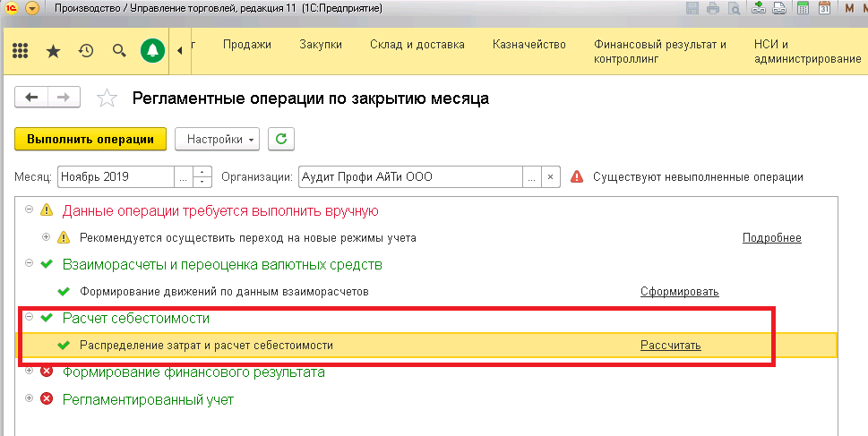Image resolution: width=868 pixels, height=436 pixels.
Task: Clear the Организации field with X
Action: pyautogui.click(x=552, y=176)
